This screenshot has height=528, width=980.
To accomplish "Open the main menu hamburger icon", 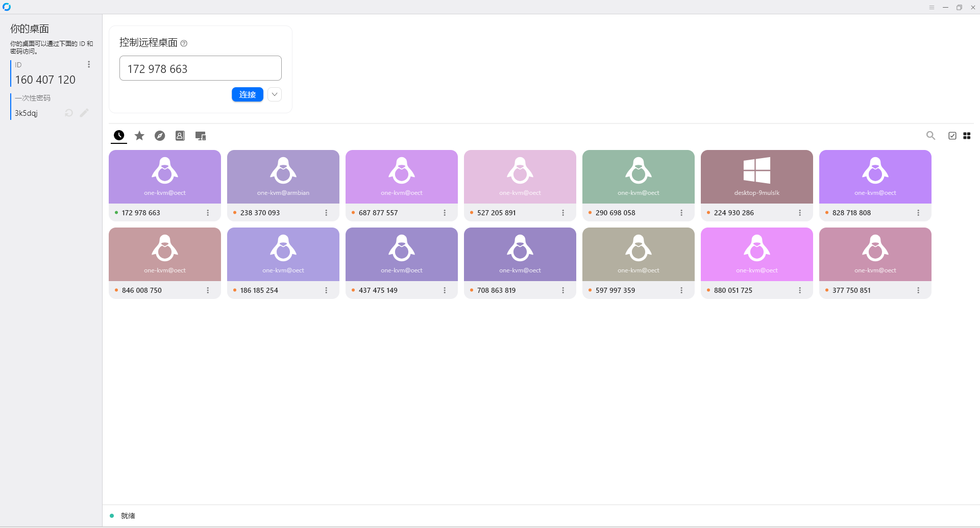I will click(x=932, y=7).
